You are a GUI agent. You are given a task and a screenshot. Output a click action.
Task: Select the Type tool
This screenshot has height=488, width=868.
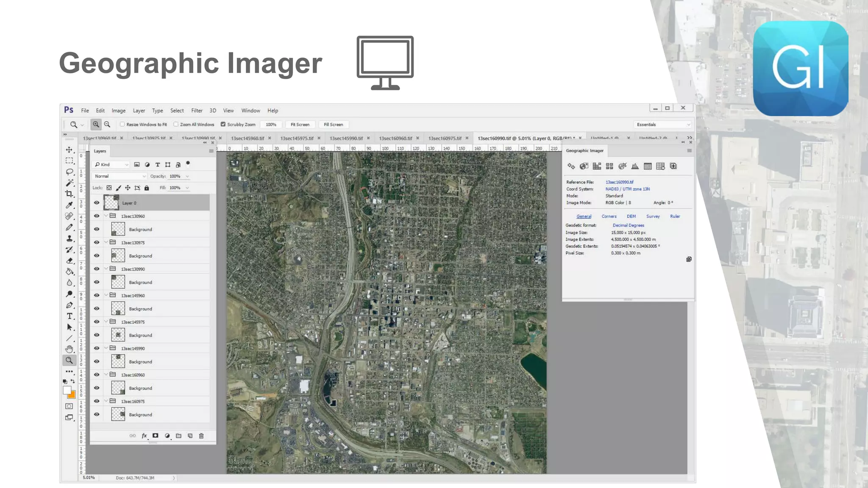point(69,316)
